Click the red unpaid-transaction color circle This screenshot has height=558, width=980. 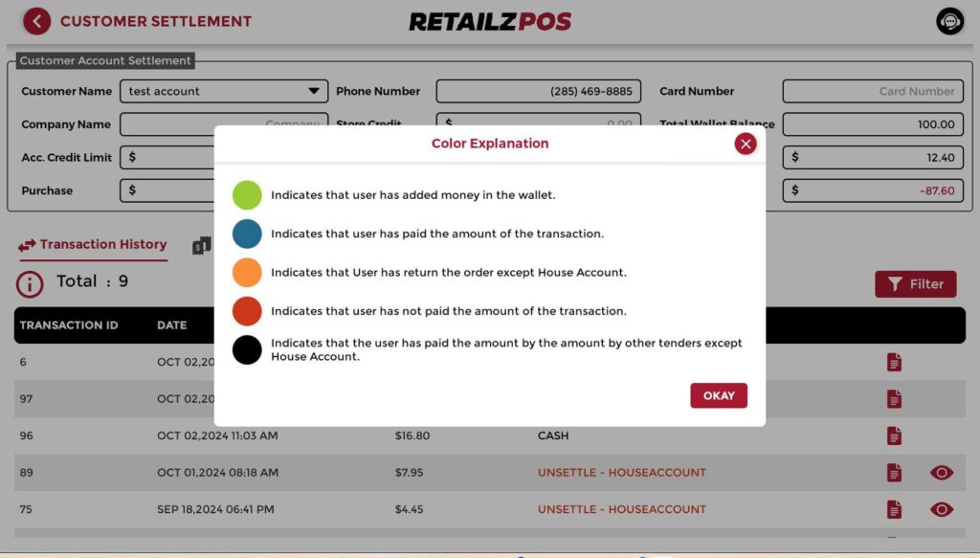click(247, 311)
